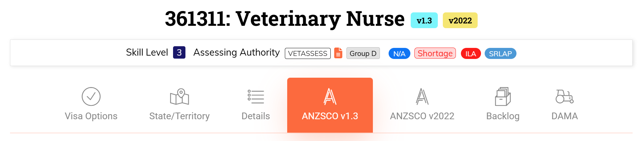Click the red Shortage badge

(435, 53)
